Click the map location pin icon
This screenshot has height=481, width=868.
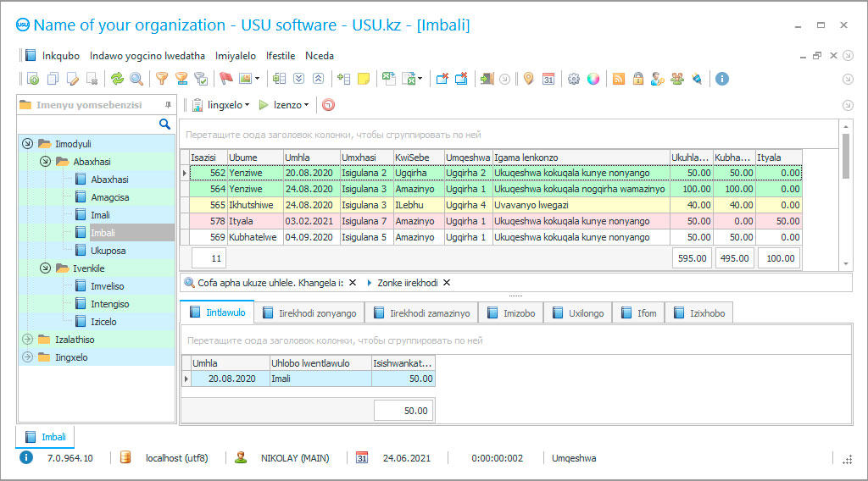[529, 79]
